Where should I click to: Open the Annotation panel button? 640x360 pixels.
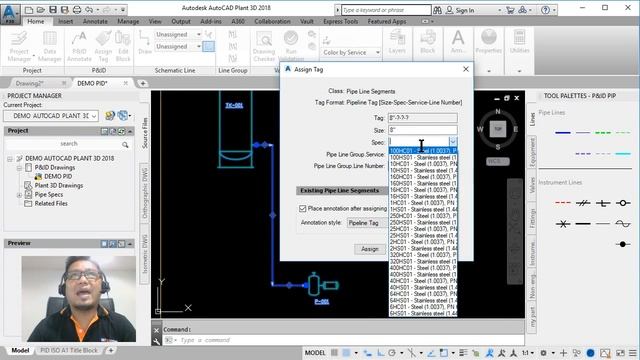coord(458,42)
